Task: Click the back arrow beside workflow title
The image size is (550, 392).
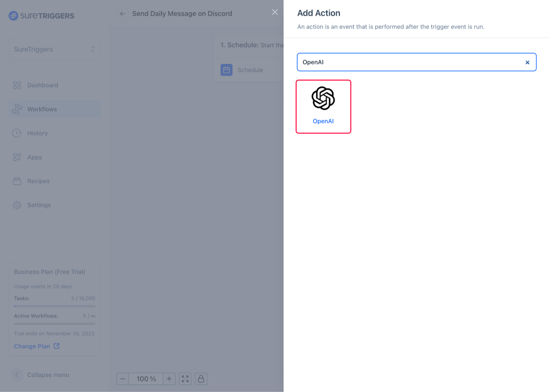Action: [122, 14]
